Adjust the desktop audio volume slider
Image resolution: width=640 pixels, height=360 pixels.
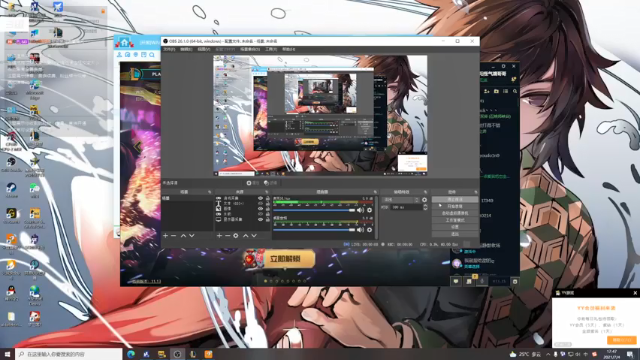click(x=314, y=230)
